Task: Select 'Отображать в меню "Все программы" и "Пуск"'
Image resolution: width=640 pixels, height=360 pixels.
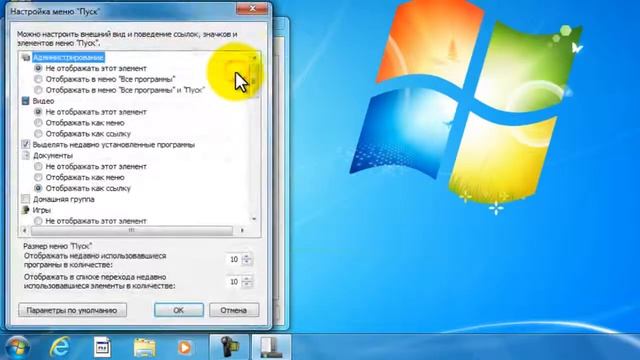Action: coord(38,90)
